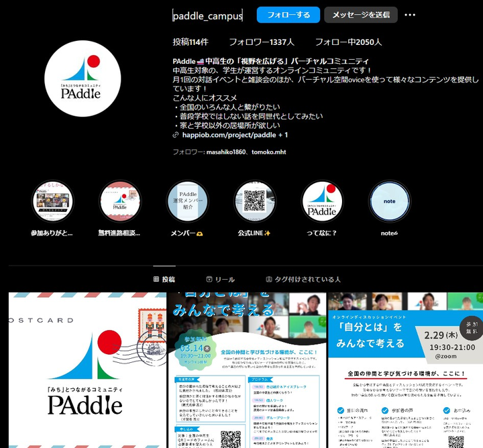The height and width of the screenshot is (448, 483).
Task: Open the フォロー中2050人 following list
Action: pyautogui.click(x=348, y=42)
